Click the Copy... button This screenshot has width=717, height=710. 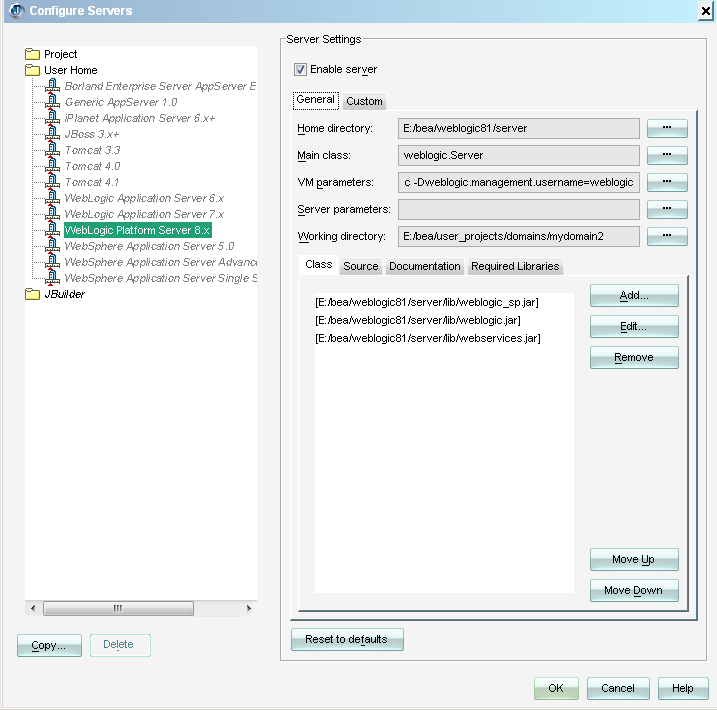49,646
